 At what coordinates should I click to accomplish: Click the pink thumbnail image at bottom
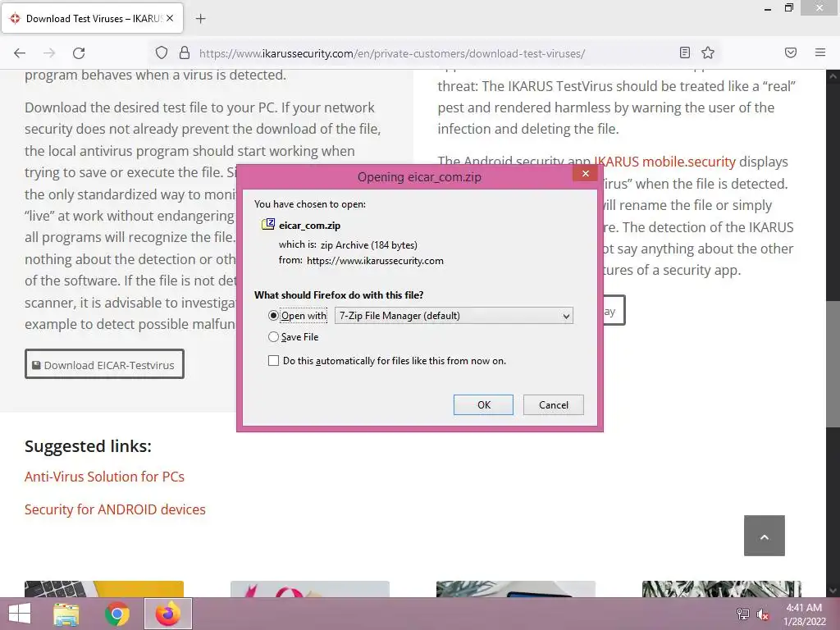coord(309,589)
